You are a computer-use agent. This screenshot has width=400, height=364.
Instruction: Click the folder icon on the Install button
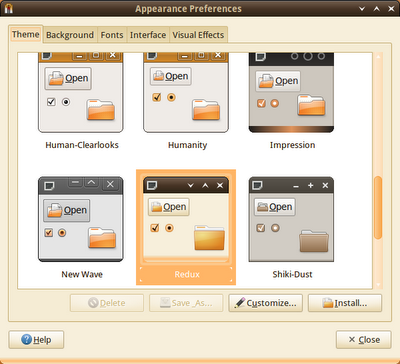328,303
